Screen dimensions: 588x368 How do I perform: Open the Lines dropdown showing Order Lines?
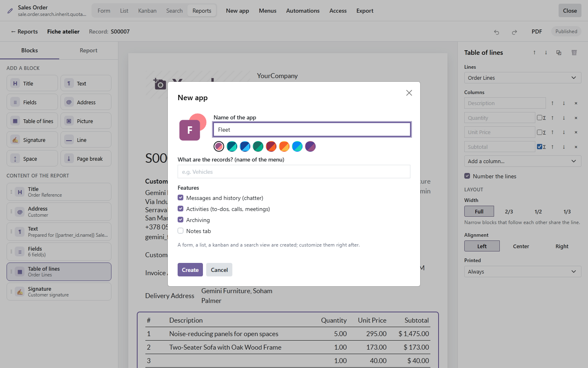523,78
